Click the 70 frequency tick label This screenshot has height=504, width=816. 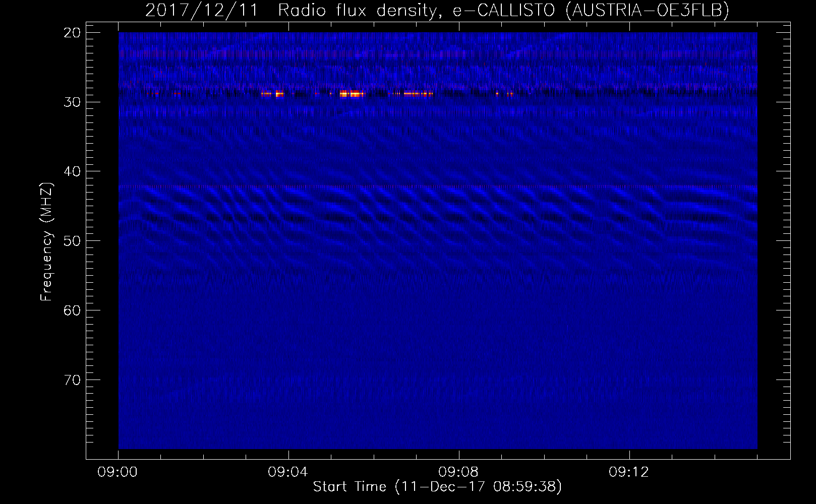click(x=72, y=380)
